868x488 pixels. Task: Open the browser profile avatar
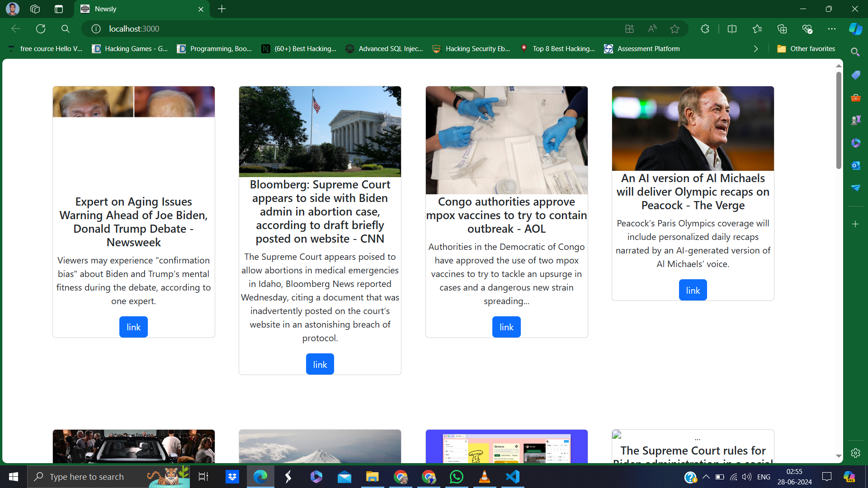pos(13,9)
